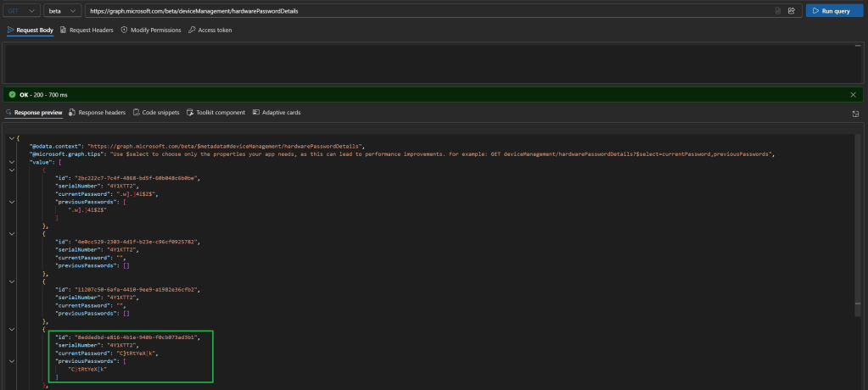
Task: Dismiss the OK 200 status banner
Action: pos(853,95)
